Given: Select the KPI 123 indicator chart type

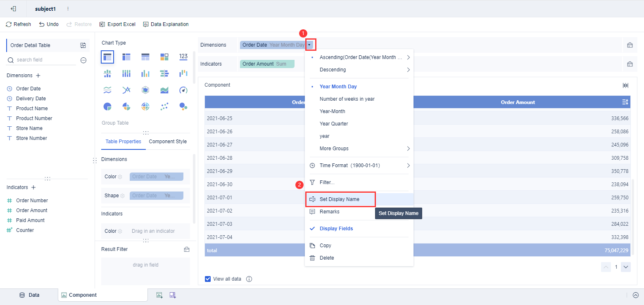Looking at the screenshot, I should click(183, 57).
